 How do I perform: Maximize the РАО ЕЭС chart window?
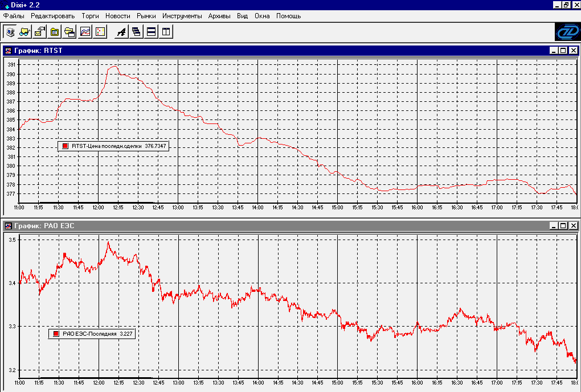[x=563, y=226]
